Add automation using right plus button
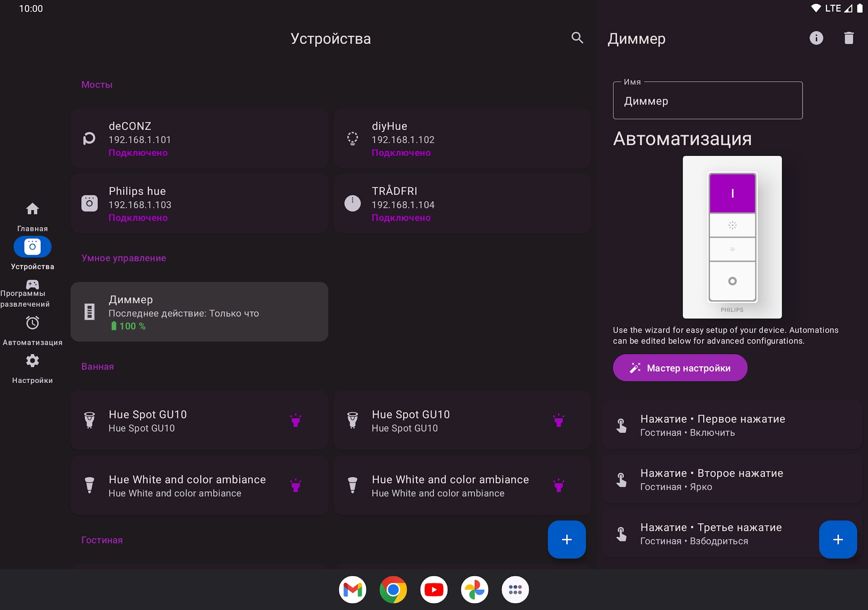Viewport: 868px width, 610px height. (837, 539)
